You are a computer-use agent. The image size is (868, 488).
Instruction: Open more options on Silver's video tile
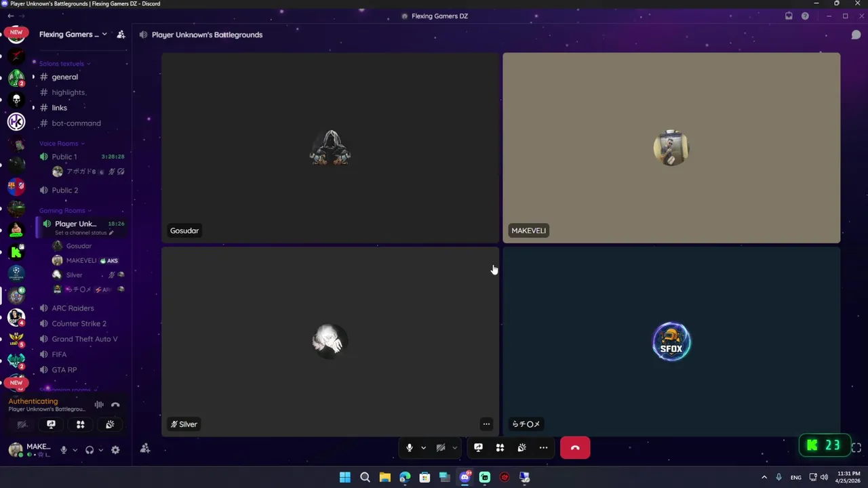pos(486,424)
